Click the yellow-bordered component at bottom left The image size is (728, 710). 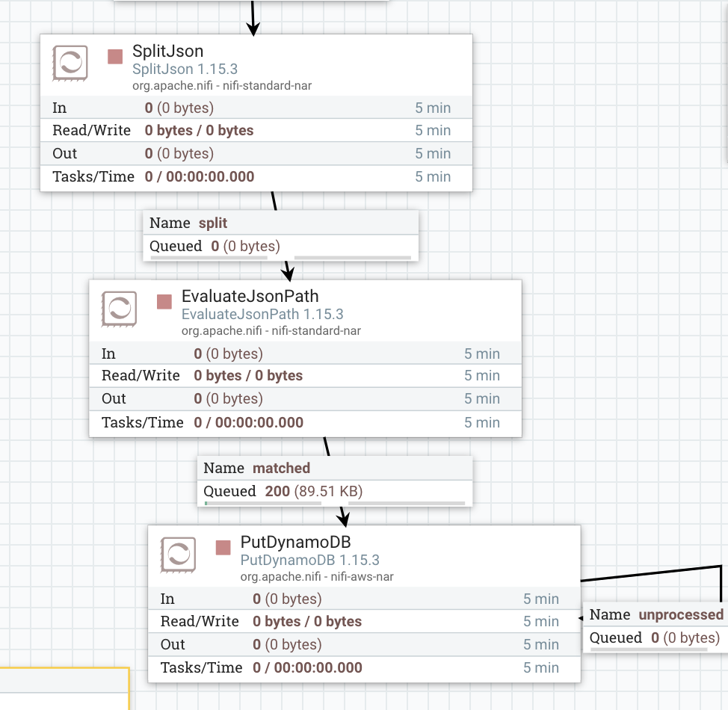pos(64,688)
